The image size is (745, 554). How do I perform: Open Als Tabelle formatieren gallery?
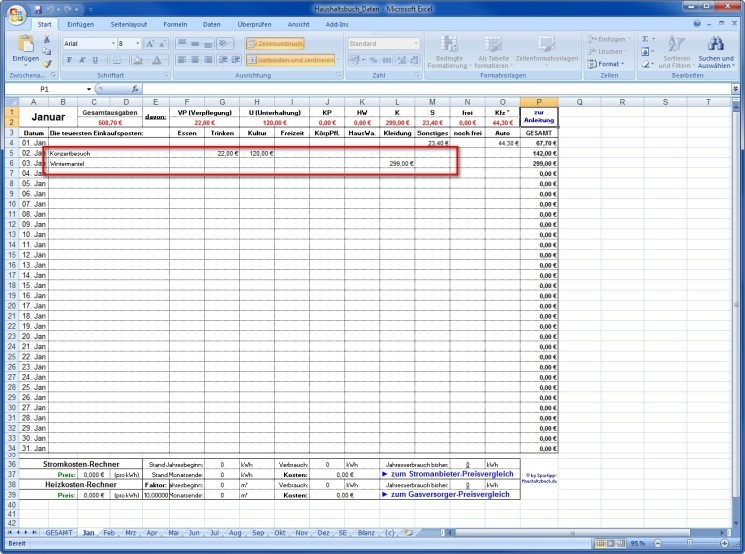click(x=493, y=51)
